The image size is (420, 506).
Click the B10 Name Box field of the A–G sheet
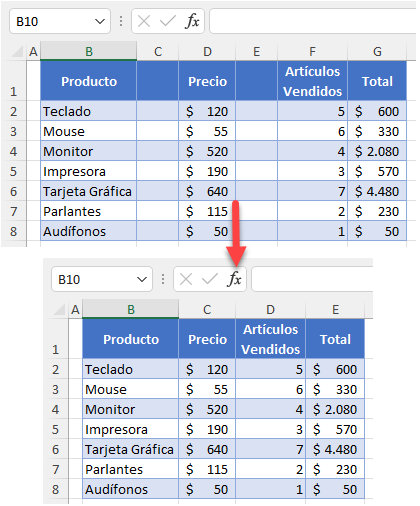60,22
